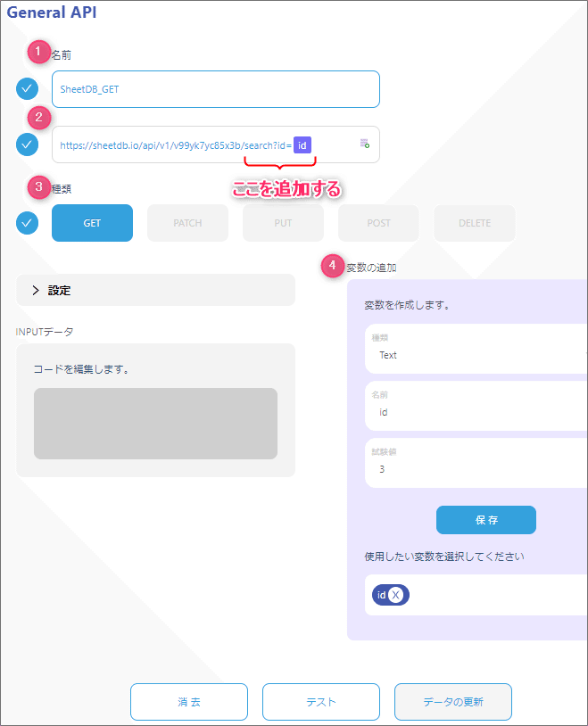
Task: Select the GET request method
Action: pos(92,223)
